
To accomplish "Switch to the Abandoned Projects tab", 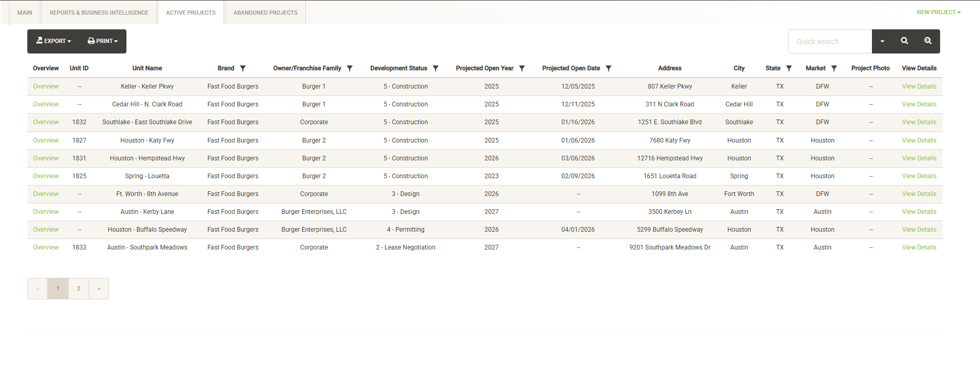I will click(x=265, y=13).
